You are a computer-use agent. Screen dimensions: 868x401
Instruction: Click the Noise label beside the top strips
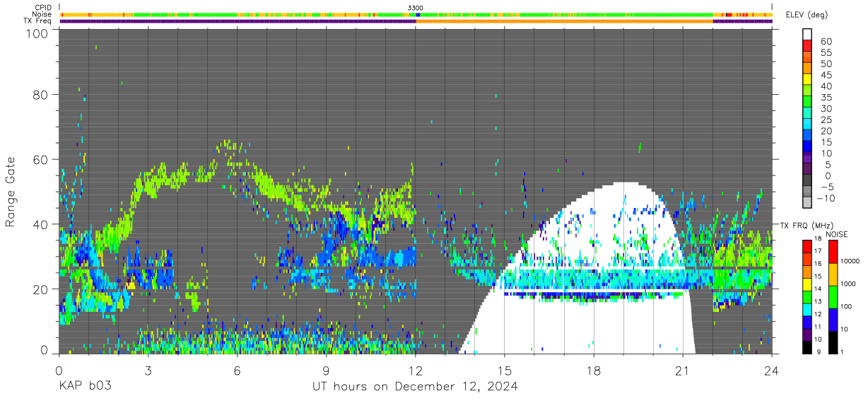(x=42, y=14)
